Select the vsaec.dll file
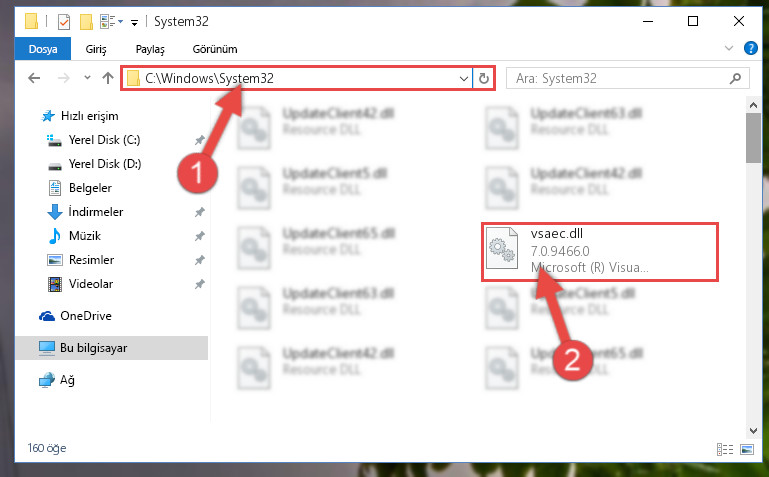The image size is (769, 477). coord(600,252)
